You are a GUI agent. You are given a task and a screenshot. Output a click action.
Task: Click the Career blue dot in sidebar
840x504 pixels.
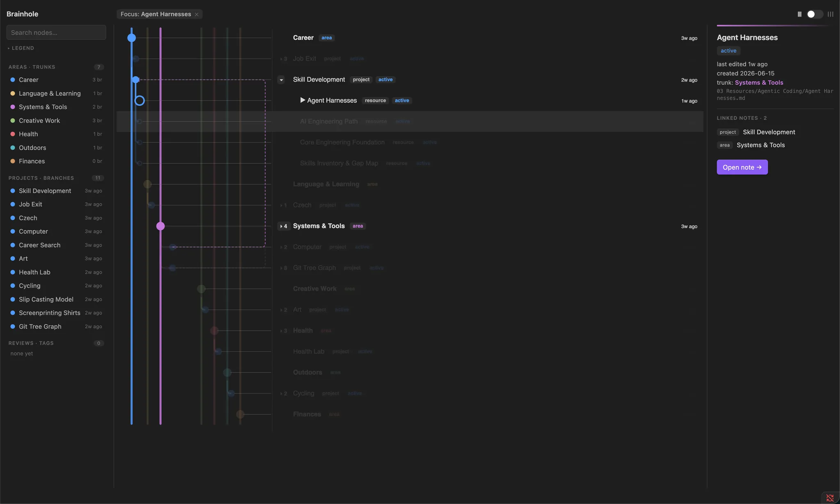point(13,80)
